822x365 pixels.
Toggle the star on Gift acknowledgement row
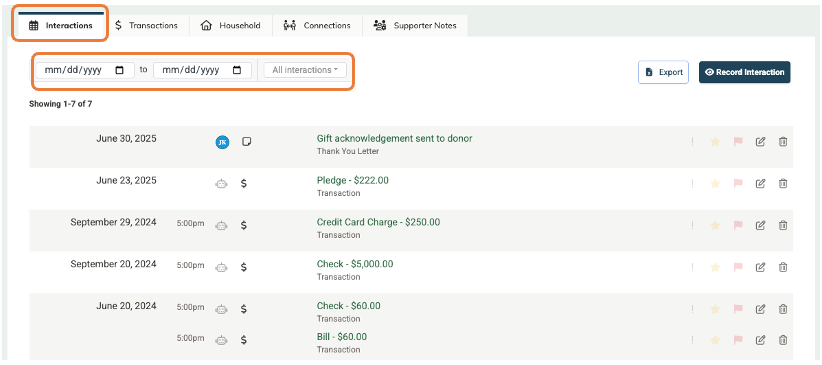715,142
